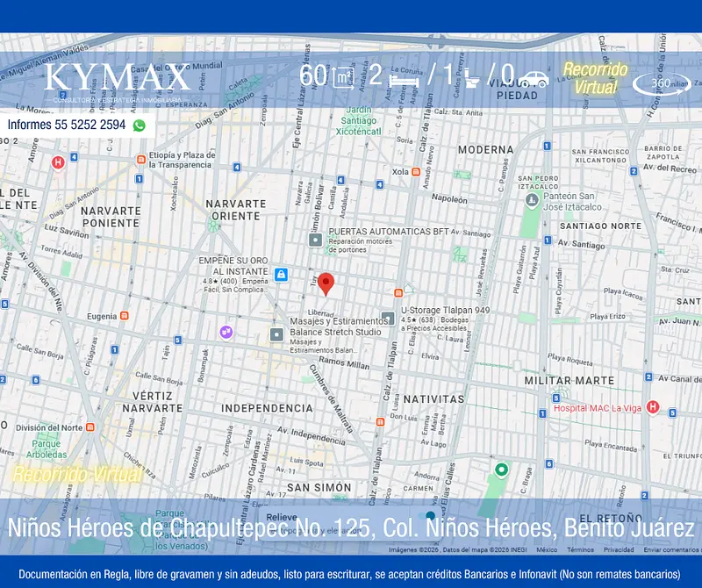Click the square meters area icon
This screenshot has width=702, height=588.
(343, 77)
